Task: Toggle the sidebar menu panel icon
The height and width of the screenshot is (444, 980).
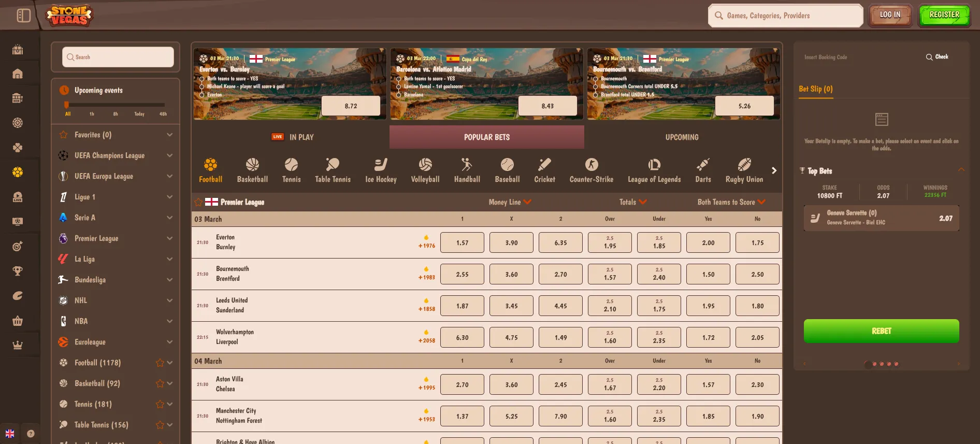Action: [24, 16]
